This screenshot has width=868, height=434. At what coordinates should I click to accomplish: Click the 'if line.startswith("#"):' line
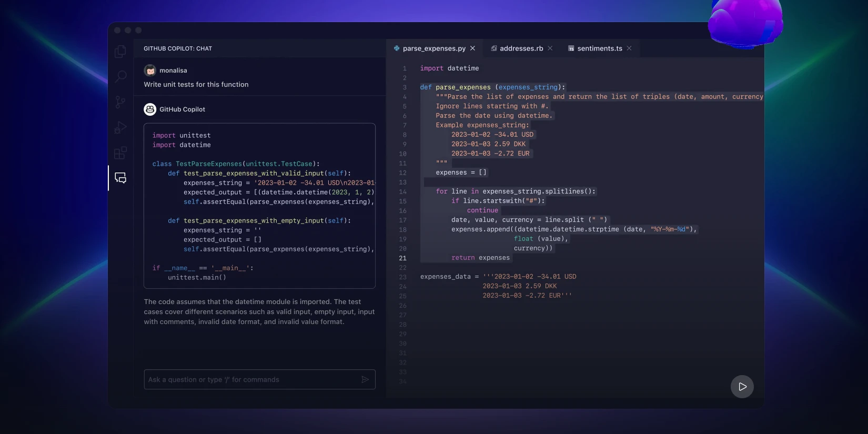pos(498,201)
